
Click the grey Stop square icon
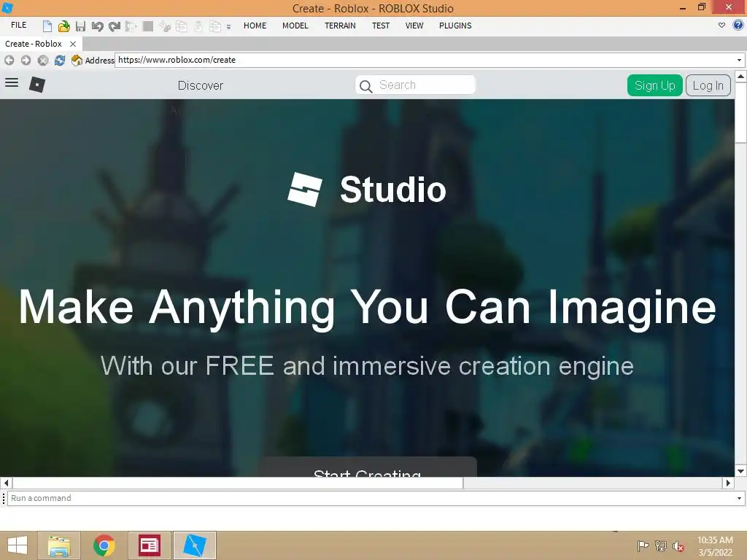(x=147, y=26)
